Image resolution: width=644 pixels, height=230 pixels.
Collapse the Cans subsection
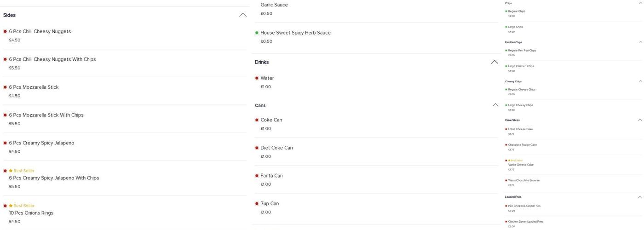pyautogui.click(x=495, y=105)
